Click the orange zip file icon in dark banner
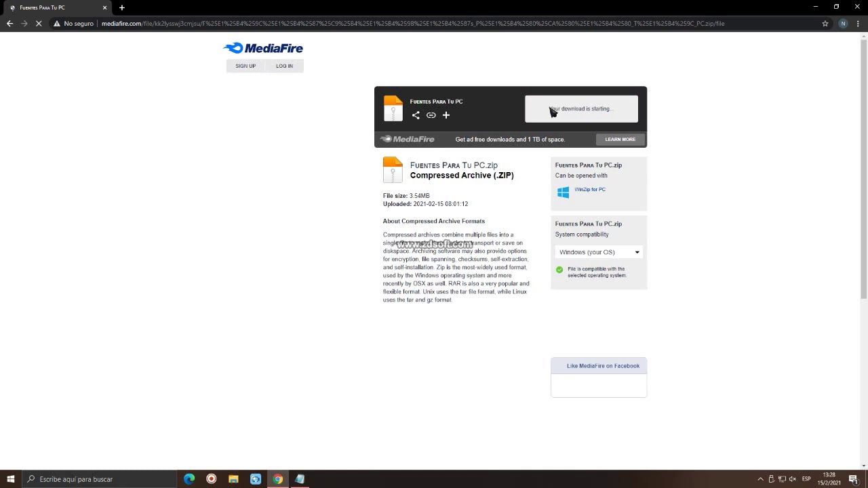Screen dimensions: 868x488 393,108
